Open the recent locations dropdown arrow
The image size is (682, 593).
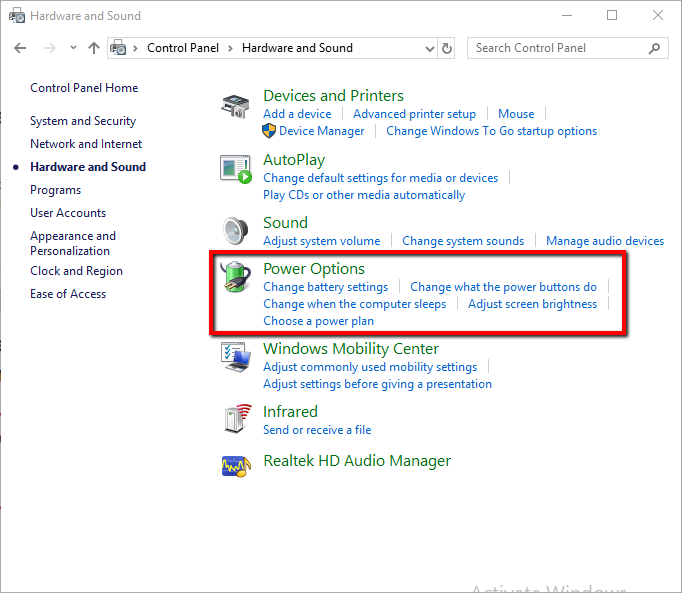tap(73, 47)
